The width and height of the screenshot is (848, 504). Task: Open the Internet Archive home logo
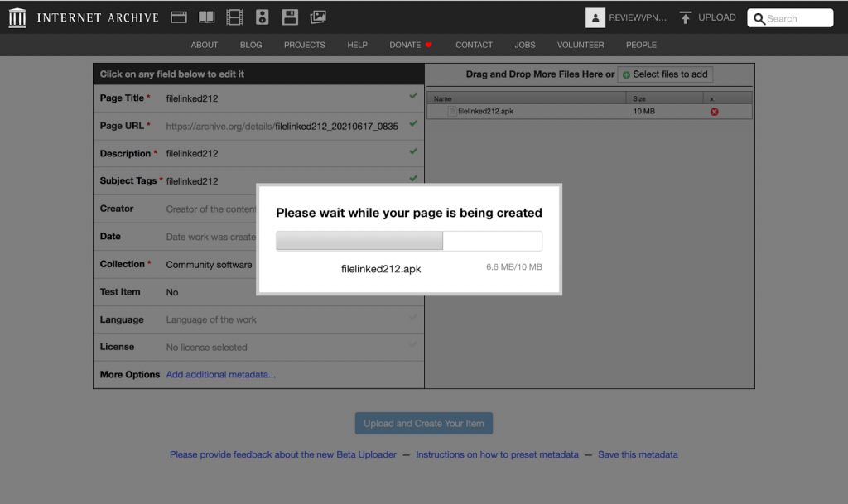(x=17, y=18)
